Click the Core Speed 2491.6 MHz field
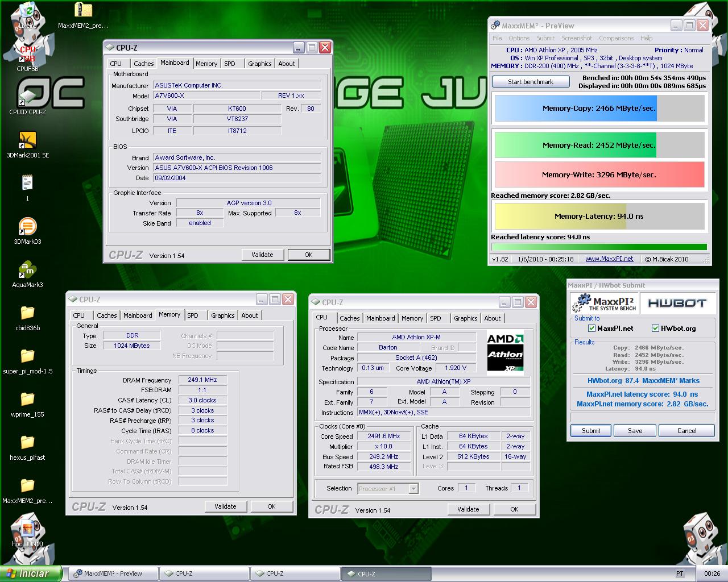This screenshot has height=582, width=728. point(384,436)
